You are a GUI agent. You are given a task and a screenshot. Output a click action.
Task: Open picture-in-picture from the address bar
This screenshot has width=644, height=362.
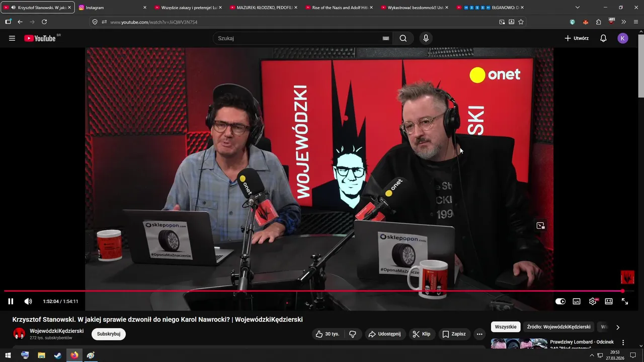coord(502,22)
